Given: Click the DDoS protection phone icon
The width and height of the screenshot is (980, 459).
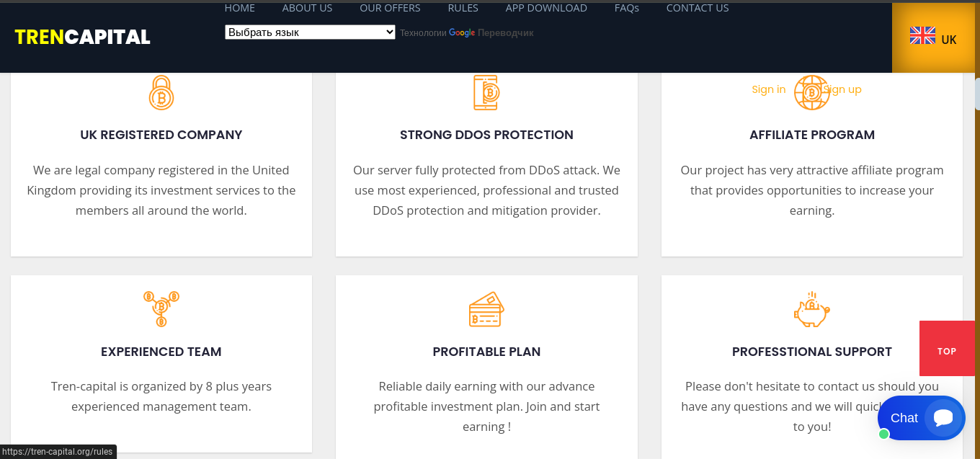Looking at the screenshot, I should [x=486, y=93].
